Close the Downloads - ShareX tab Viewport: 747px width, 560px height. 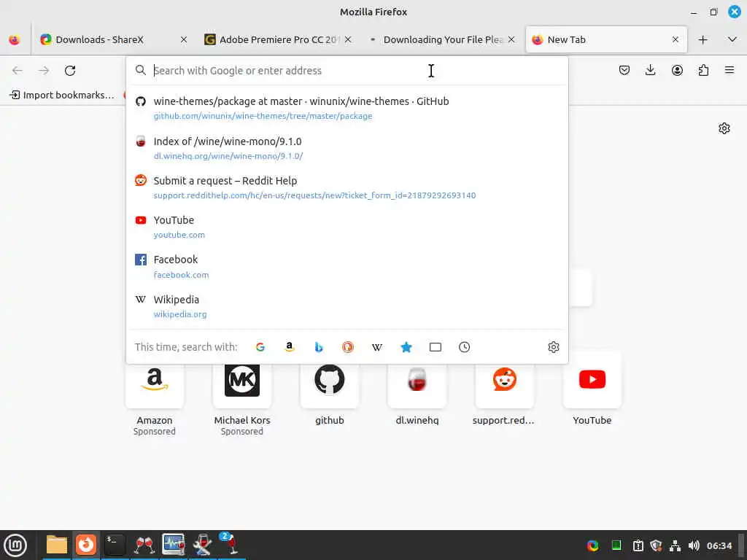pyautogui.click(x=183, y=39)
